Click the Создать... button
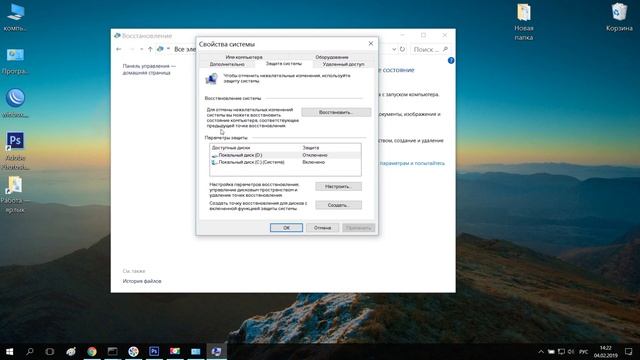The height and width of the screenshot is (360, 640). point(338,205)
